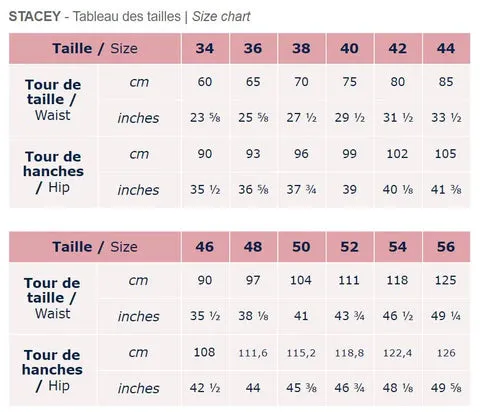Select the hip 39 inches cell
Viewport: 480px width, 412px height.
click(x=350, y=190)
